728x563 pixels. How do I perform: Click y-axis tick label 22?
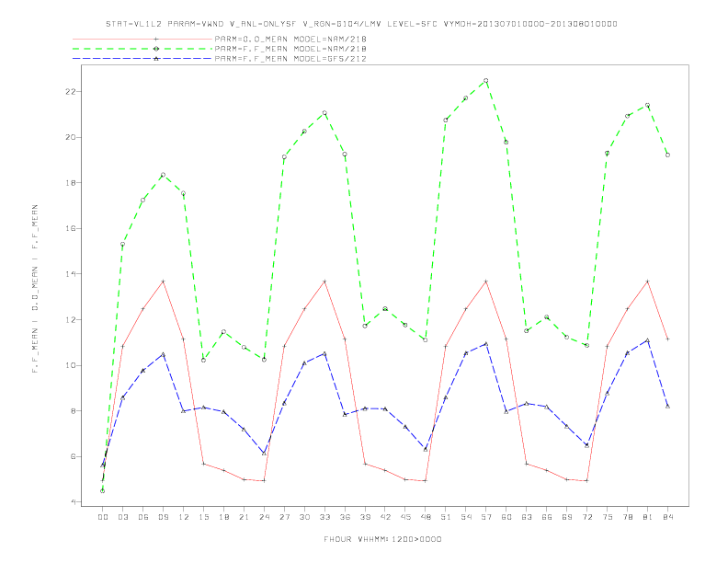tap(70, 91)
